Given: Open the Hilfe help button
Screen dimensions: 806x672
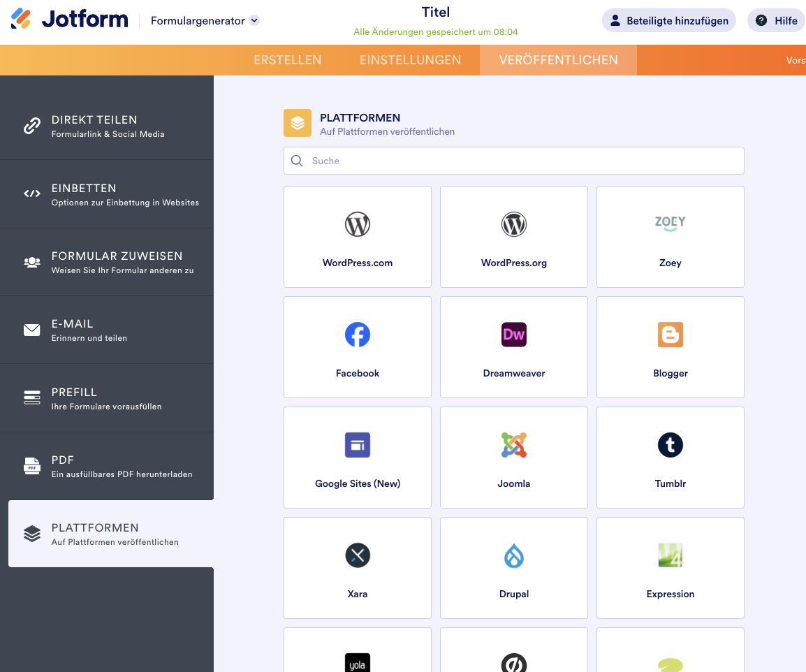Looking at the screenshot, I should [776, 21].
